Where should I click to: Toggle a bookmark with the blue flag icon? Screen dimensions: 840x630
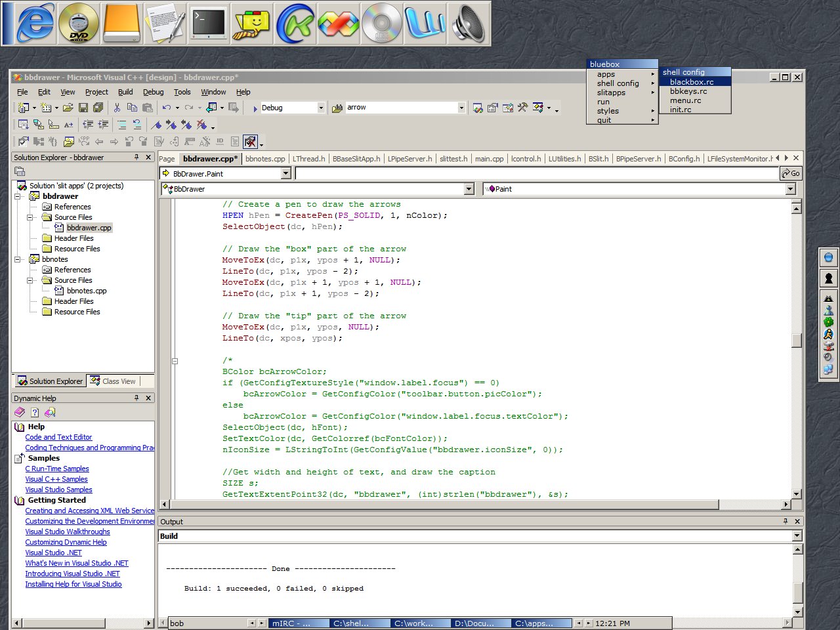[156, 125]
